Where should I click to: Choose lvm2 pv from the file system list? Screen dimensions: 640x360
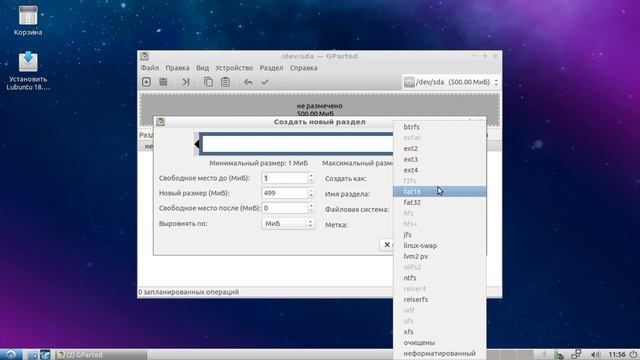[x=440, y=256]
